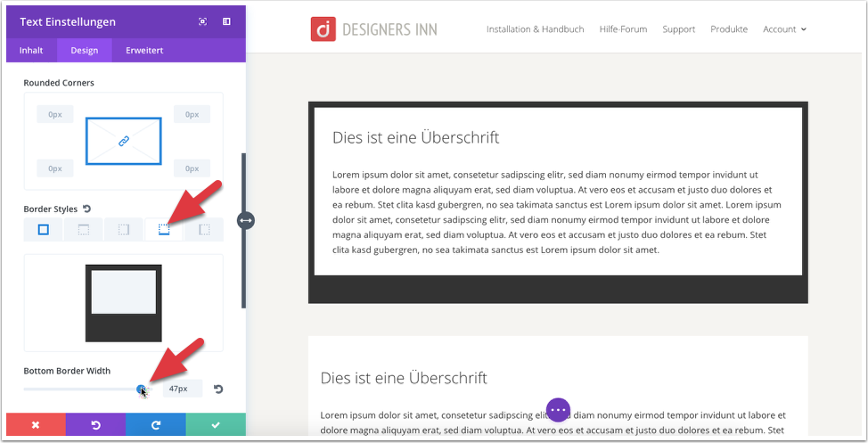The width and height of the screenshot is (868, 443).
Task: Select the bottom border style
Action: coord(164,229)
